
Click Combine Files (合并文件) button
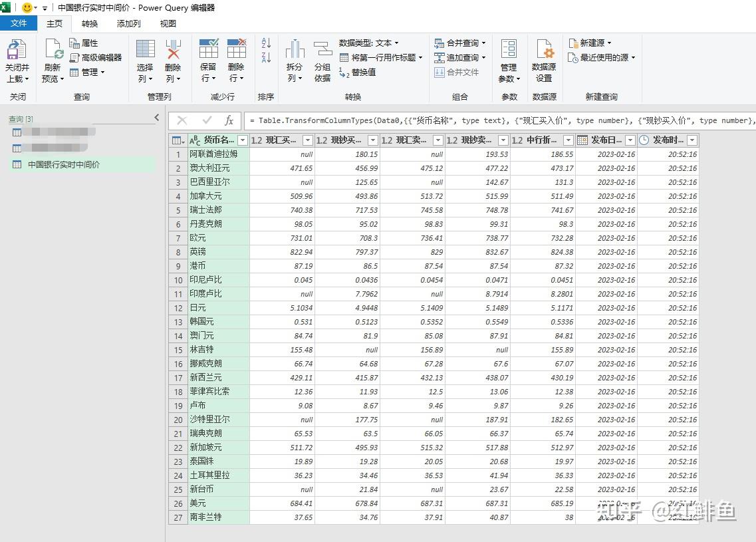click(x=457, y=72)
